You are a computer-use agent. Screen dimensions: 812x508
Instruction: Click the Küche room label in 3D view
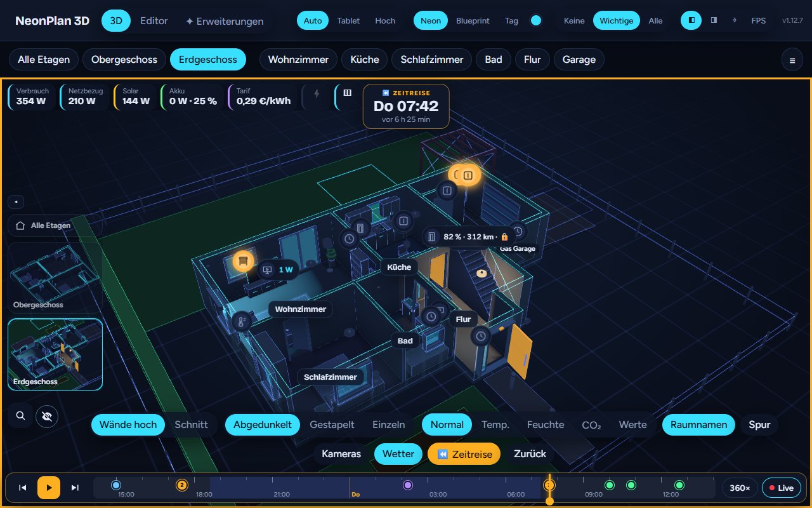tap(399, 267)
